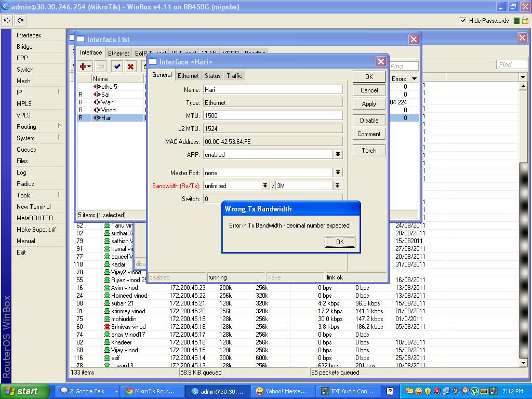The height and width of the screenshot is (399, 532).
Task: Click the ether5 interface icon
Action: click(x=97, y=87)
